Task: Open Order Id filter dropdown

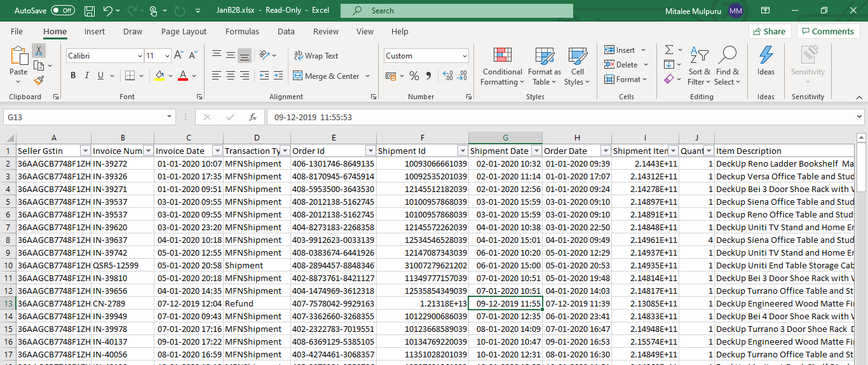Action: click(x=370, y=151)
